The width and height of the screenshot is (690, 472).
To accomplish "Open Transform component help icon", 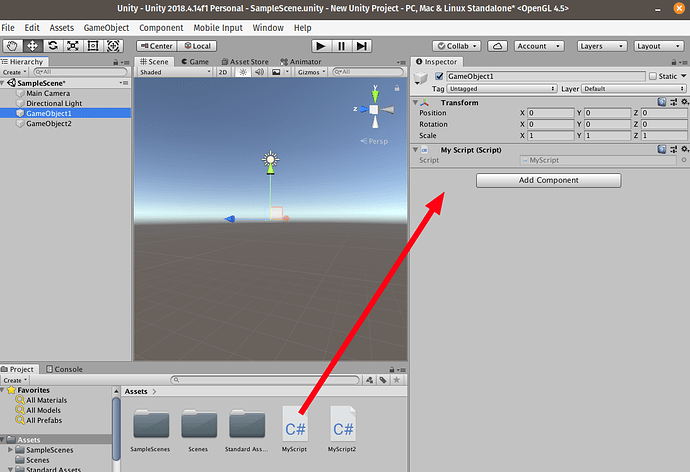I will [662, 102].
